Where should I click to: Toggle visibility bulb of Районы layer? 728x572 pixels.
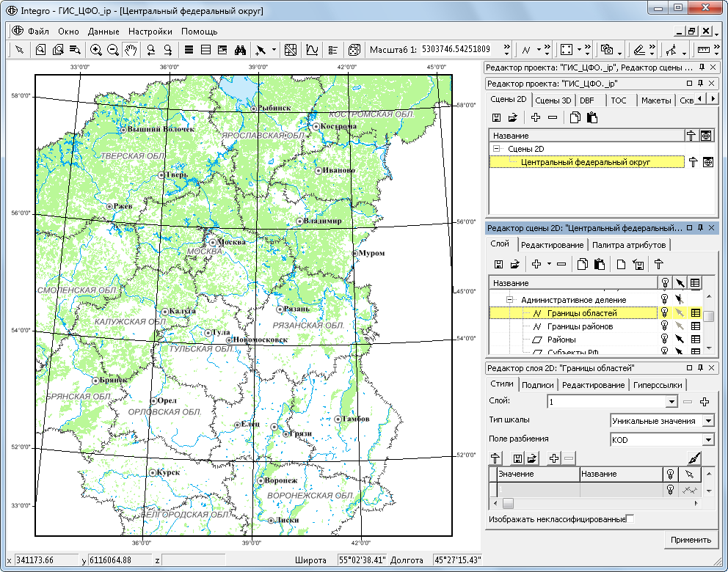point(664,339)
